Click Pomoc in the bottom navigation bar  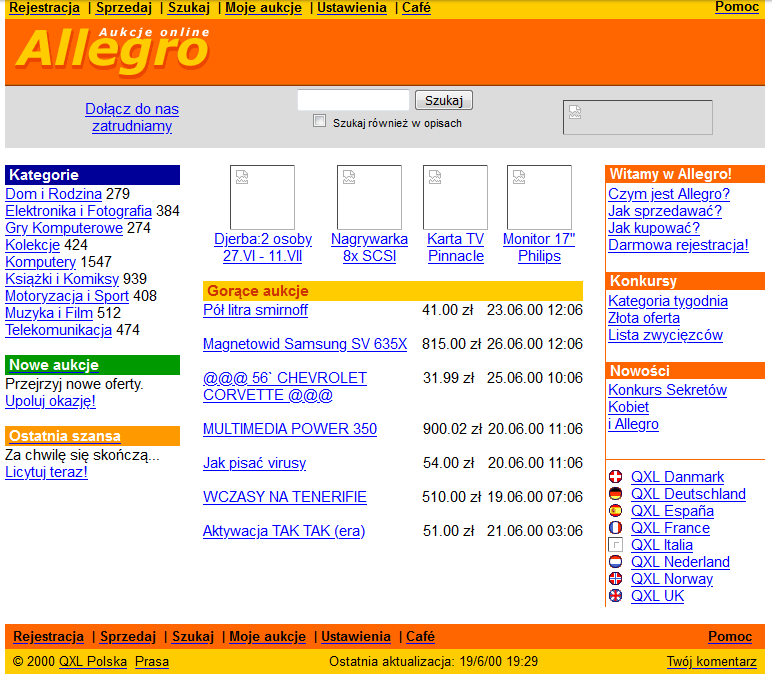click(730, 636)
